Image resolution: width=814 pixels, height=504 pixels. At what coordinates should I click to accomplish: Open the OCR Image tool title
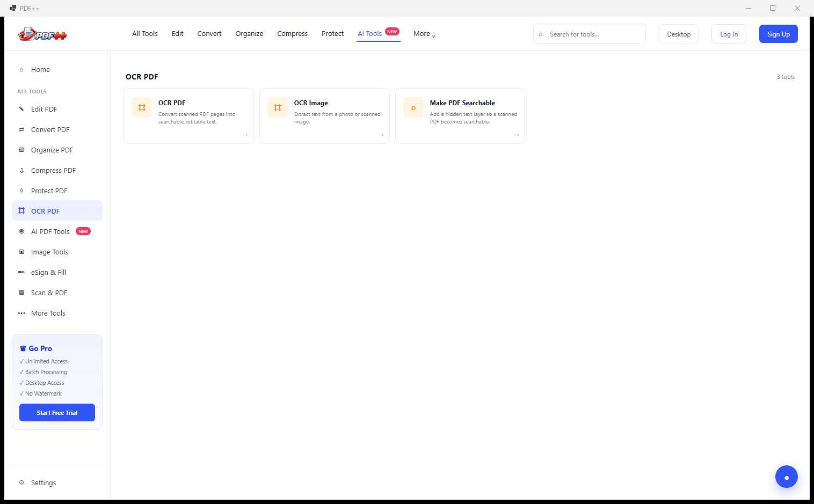(311, 103)
